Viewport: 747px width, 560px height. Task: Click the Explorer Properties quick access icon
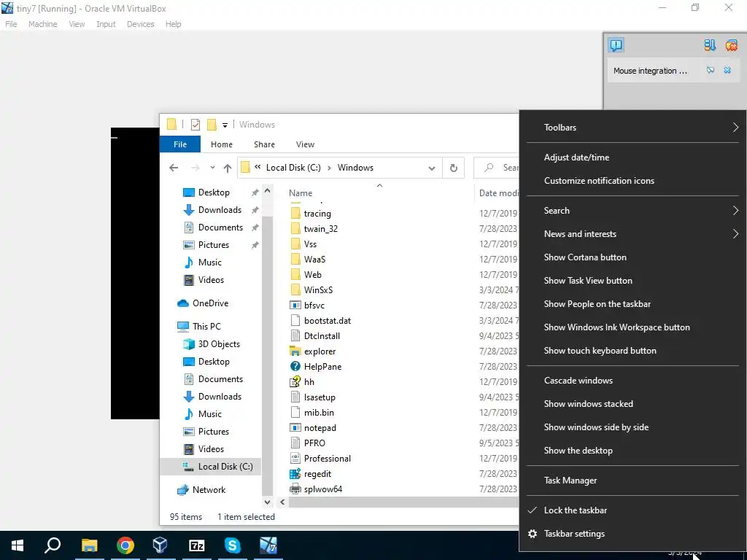pyautogui.click(x=196, y=125)
